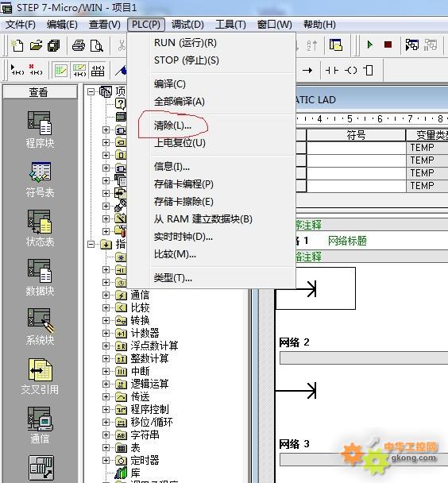Expand the 计数器 instruction folder
Image resolution: width=448 pixels, height=483 pixels.
tap(106, 334)
